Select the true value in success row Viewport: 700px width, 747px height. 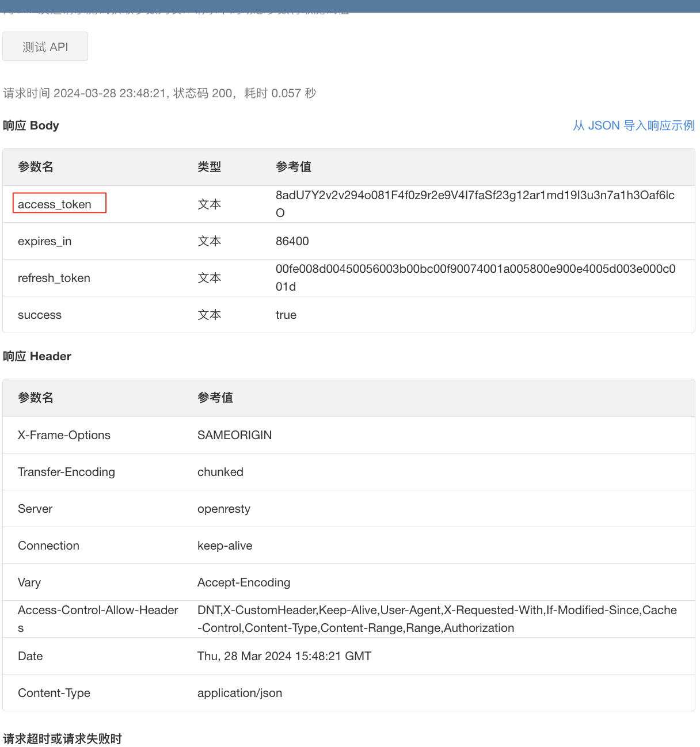click(286, 315)
